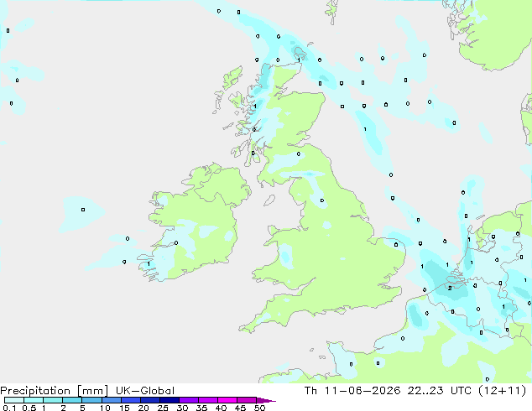
Task: Click the over-50 arrow at legend end
Action: pyautogui.click(x=266, y=400)
